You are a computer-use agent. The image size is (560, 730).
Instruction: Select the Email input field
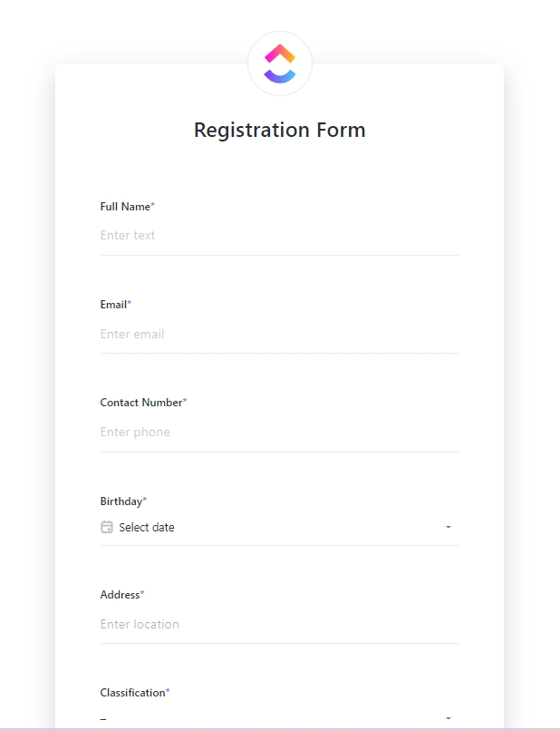272,334
